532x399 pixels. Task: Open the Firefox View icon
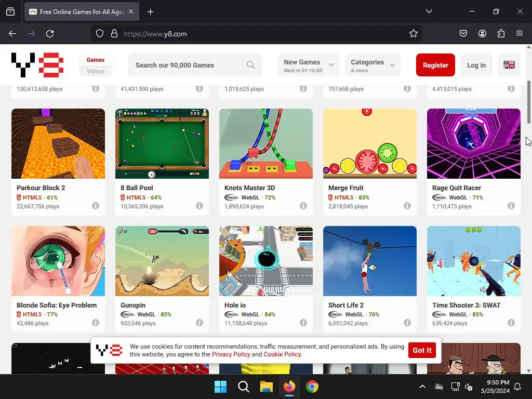point(10,11)
